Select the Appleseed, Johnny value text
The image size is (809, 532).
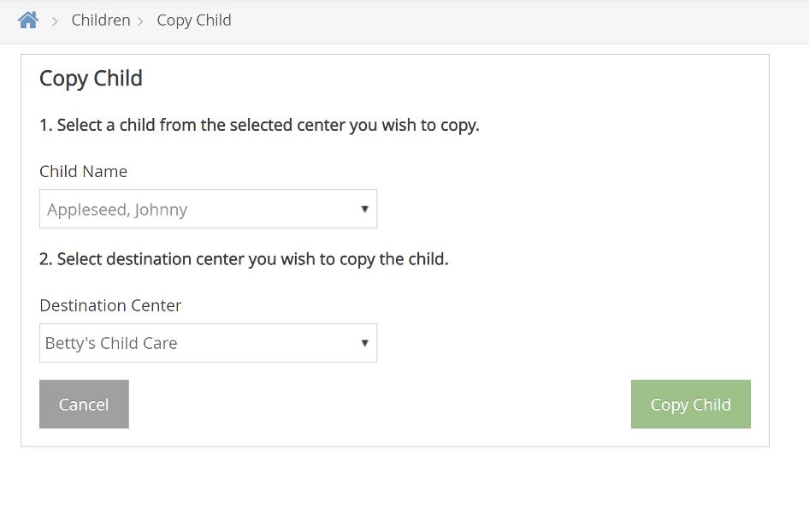coord(117,210)
